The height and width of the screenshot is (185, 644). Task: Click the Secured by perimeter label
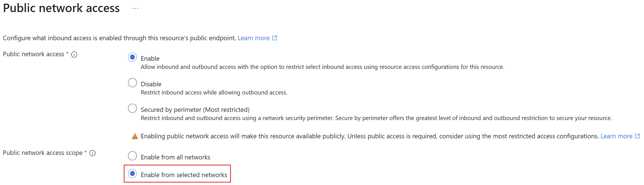pyautogui.click(x=195, y=109)
